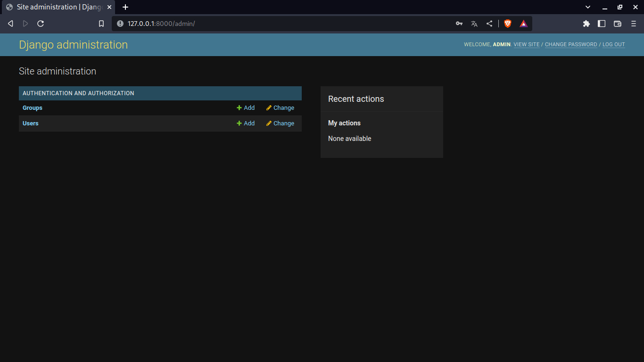
Task: Click the Site administration page heading
Action: click(58, 71)
